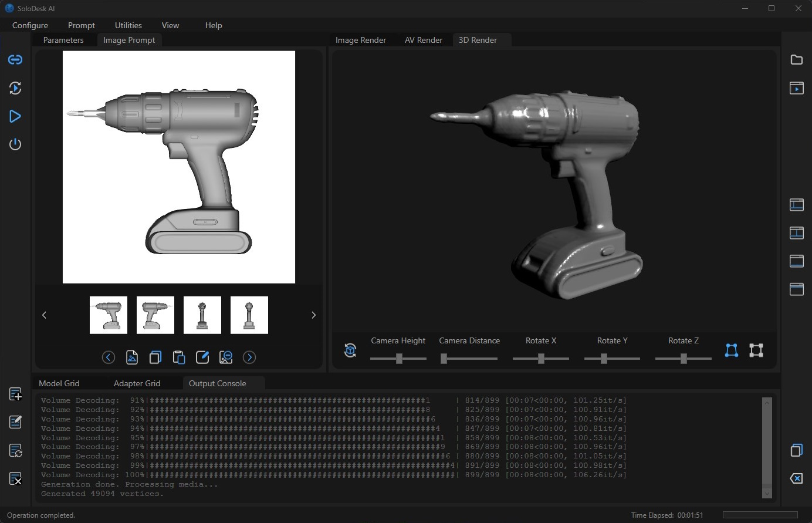Switch to the Parameters tab
Viewport: 812px width, 523px height.
(x=63, y=40)
